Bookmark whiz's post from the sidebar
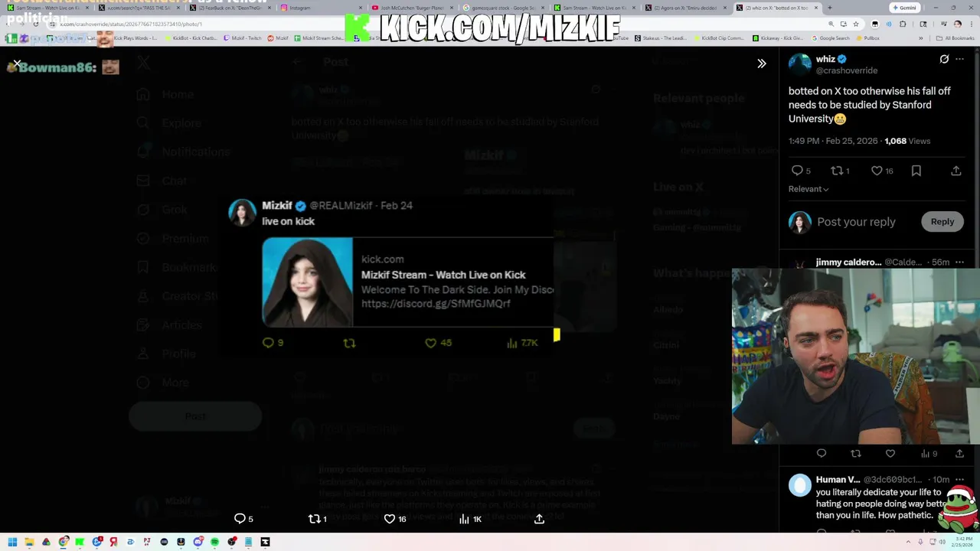The width and height of the screenshot is (980, 551). click(916, 171)
